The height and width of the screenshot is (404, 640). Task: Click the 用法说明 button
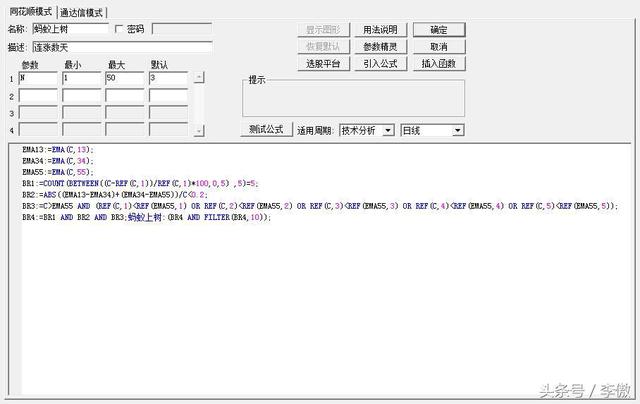380,30
